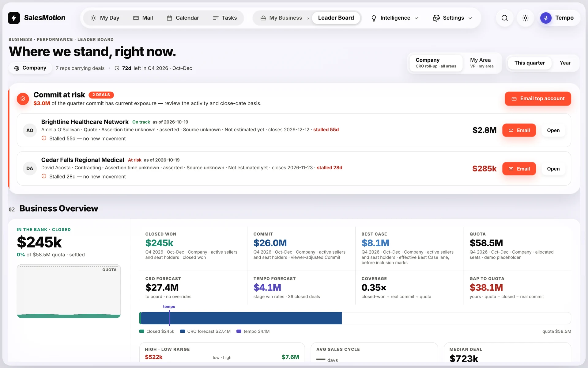The height and width of the screenshot is (368, 588).
Task: Click the warning icon beside Stalled 55d
Action: pos(44,138)
